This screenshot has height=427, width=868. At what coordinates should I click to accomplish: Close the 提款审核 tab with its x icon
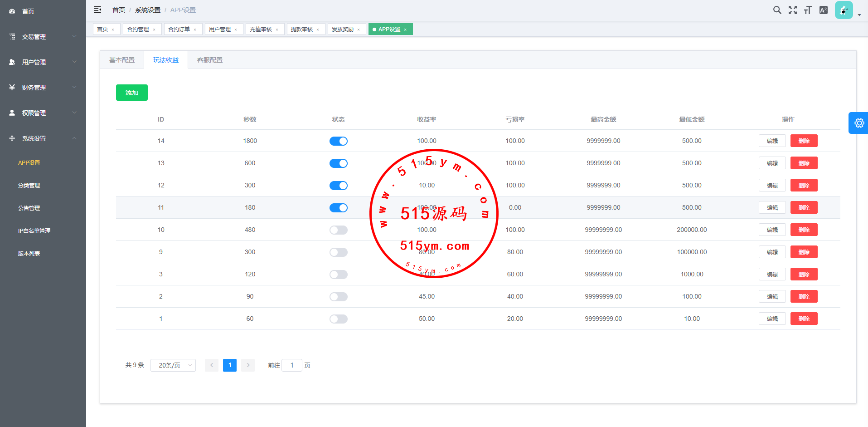tap(318, 29)
